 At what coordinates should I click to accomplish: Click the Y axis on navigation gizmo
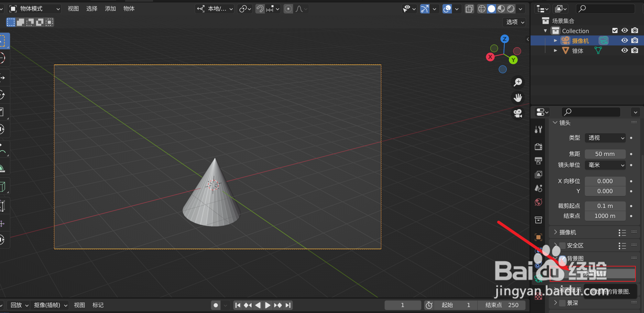tap(513, 60)
